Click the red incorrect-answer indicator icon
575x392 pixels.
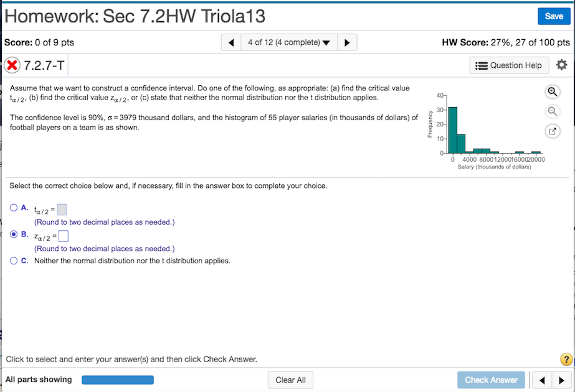click(x=13, y=65)
